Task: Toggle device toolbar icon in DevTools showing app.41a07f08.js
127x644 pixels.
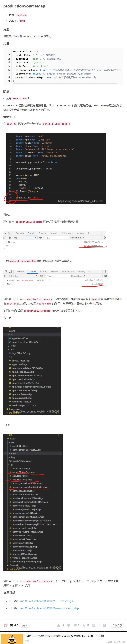Action: click(9, 233)
